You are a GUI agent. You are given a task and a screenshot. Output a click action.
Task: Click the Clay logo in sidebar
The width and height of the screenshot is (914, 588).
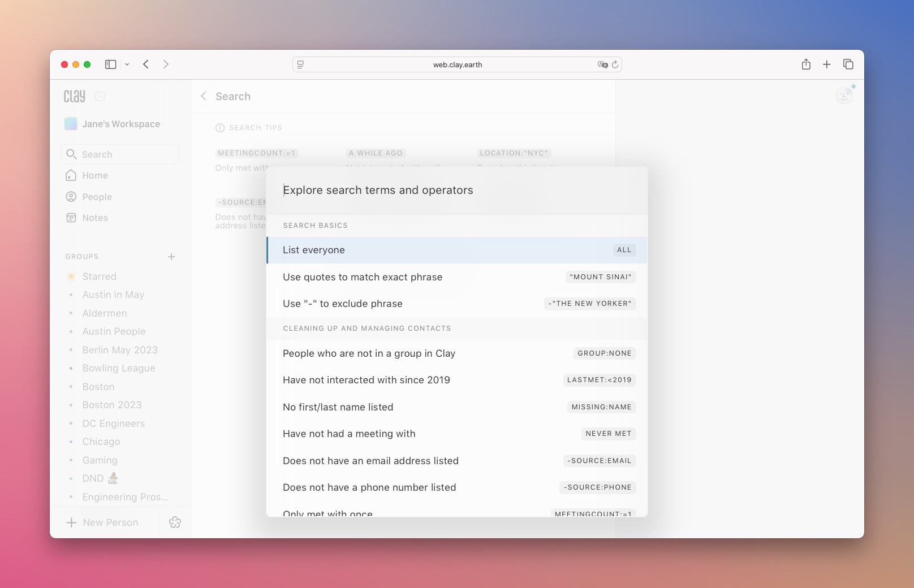tap(74, 97)
